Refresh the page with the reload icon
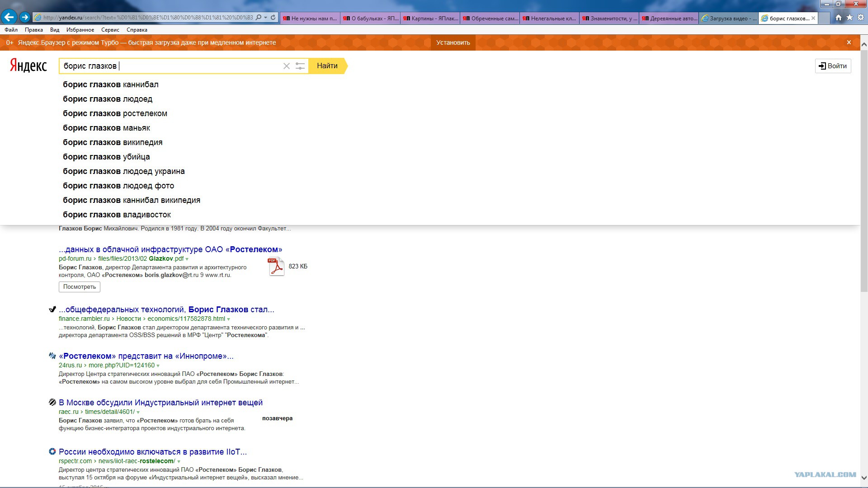This screenshot has height=488, width=868. point(273,18)
